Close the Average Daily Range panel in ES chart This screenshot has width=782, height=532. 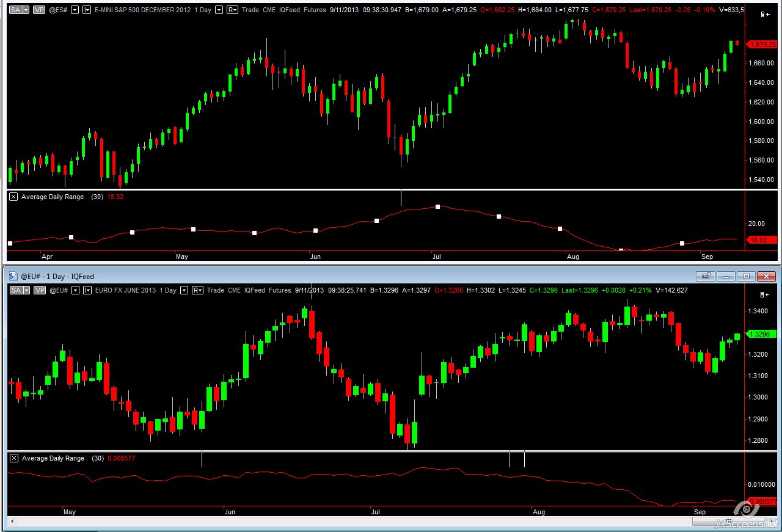pyautogui.click(x=13, y=197)
